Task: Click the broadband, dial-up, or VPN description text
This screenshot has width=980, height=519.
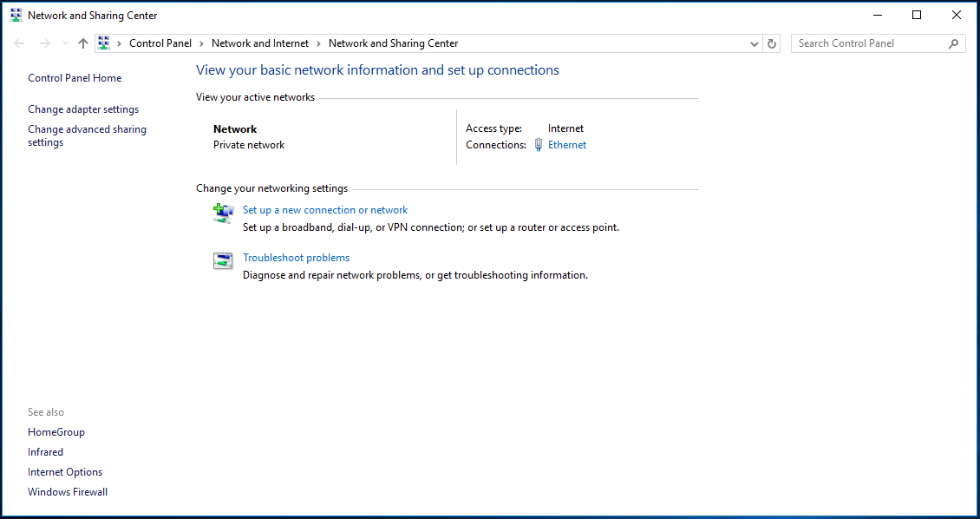Action: (431, 227)
